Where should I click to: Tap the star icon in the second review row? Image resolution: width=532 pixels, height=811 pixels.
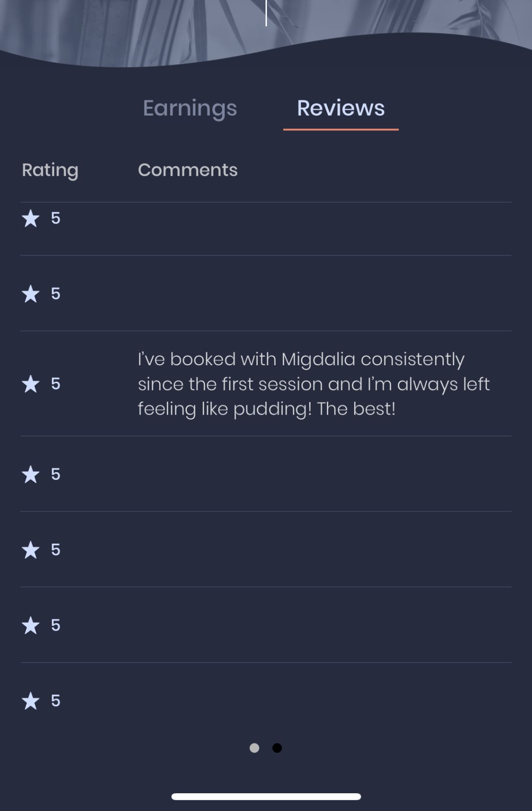31,294
